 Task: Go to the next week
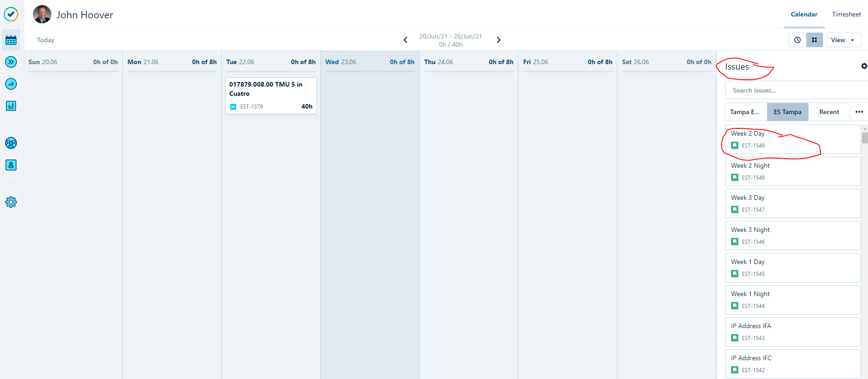click(499, 40)
